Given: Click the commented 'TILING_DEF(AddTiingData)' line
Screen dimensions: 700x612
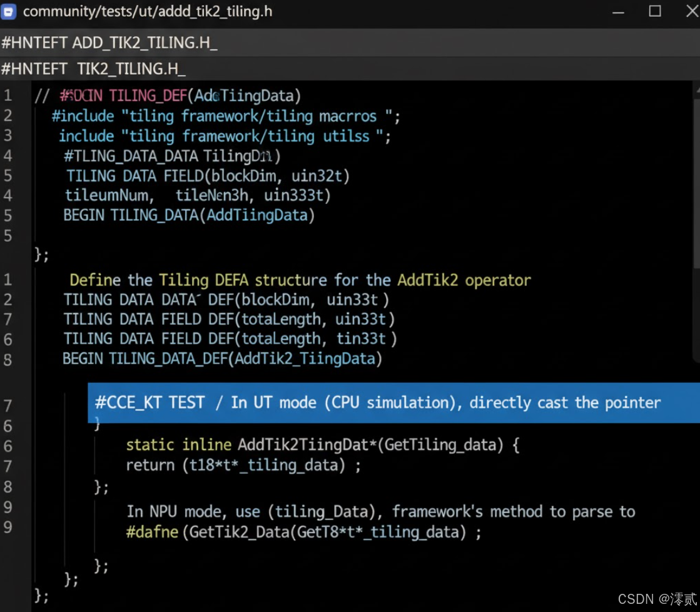Looking at the screenshot, I should [x=168, y=96].
